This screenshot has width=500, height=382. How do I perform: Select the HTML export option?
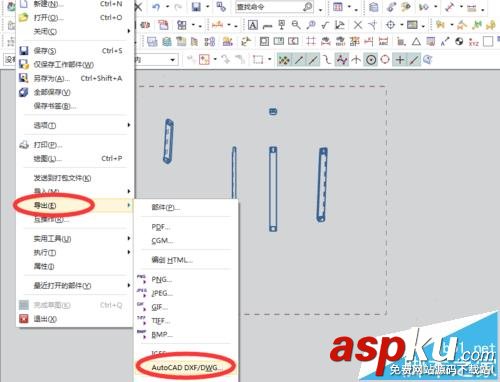point(186,260)
